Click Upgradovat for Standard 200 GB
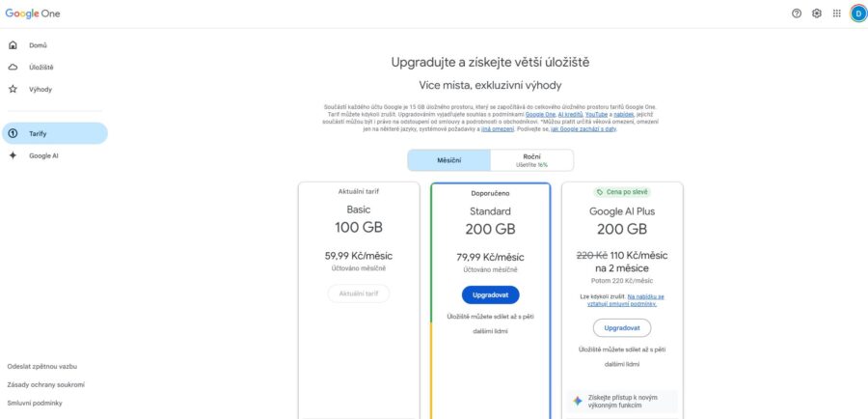 point(491,295)
